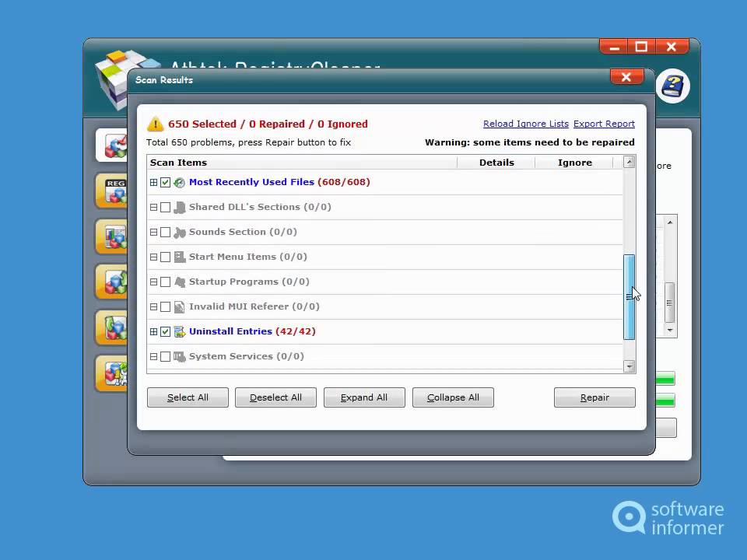Click the yellow warning triangle icon
747x560 pixels.
coord(155,124)
